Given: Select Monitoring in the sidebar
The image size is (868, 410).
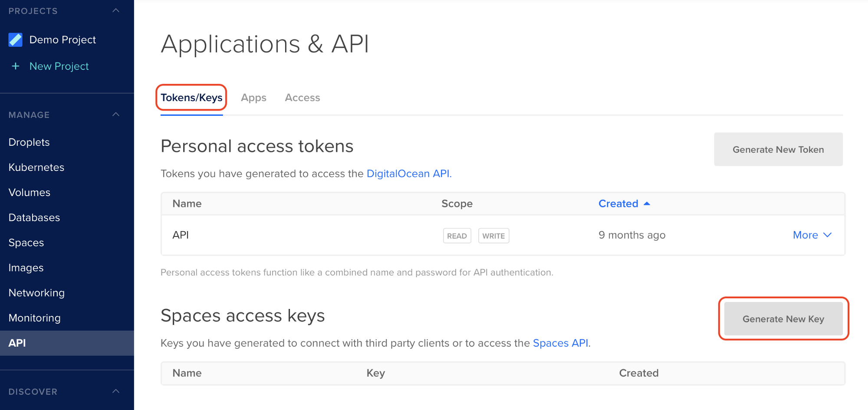Looking at the screenshot, I should pyautogui.click(x=34, y=318).
